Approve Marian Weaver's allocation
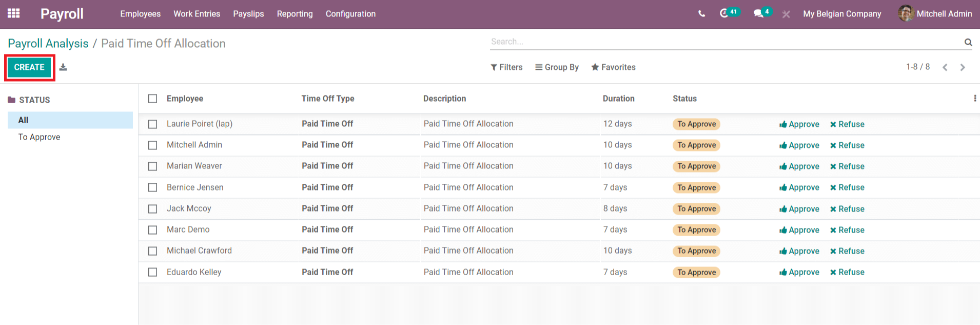 [799, 166]
